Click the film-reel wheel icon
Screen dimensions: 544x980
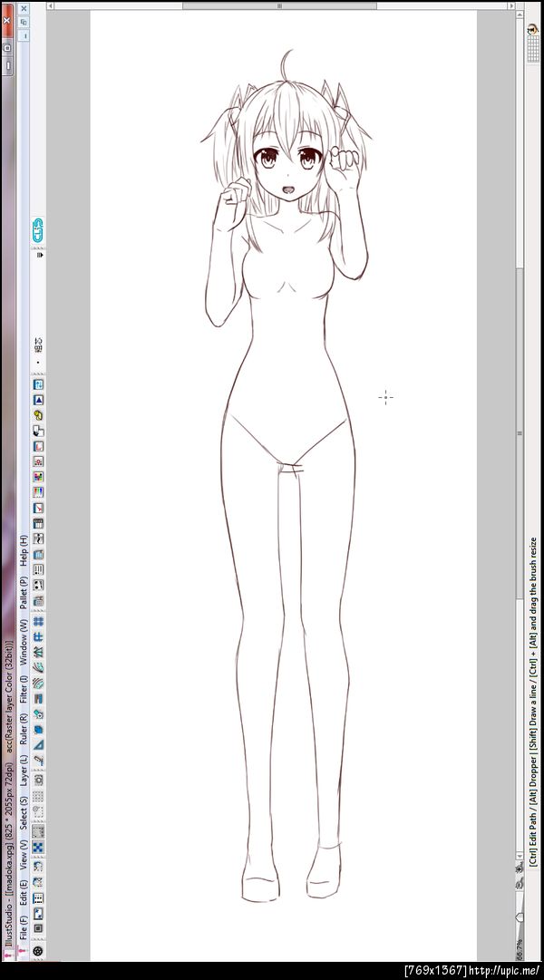pos(38,951)
